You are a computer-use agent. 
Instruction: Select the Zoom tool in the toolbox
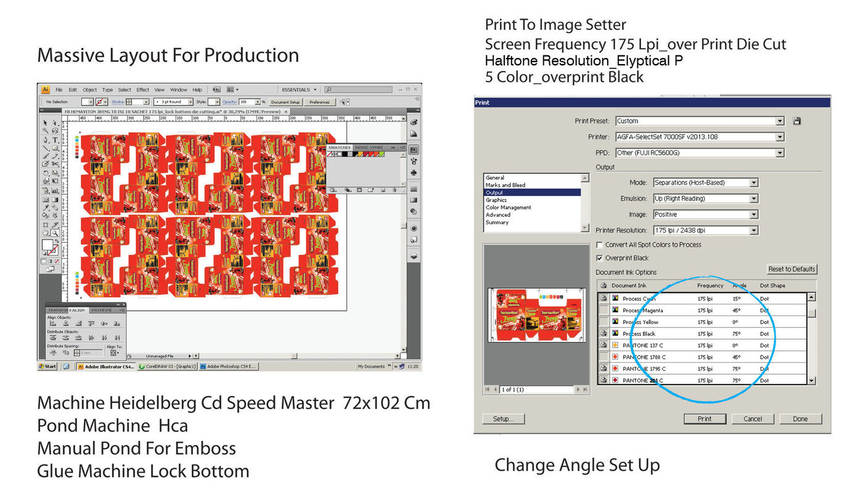pyautogui.click(x=55, y=233)
